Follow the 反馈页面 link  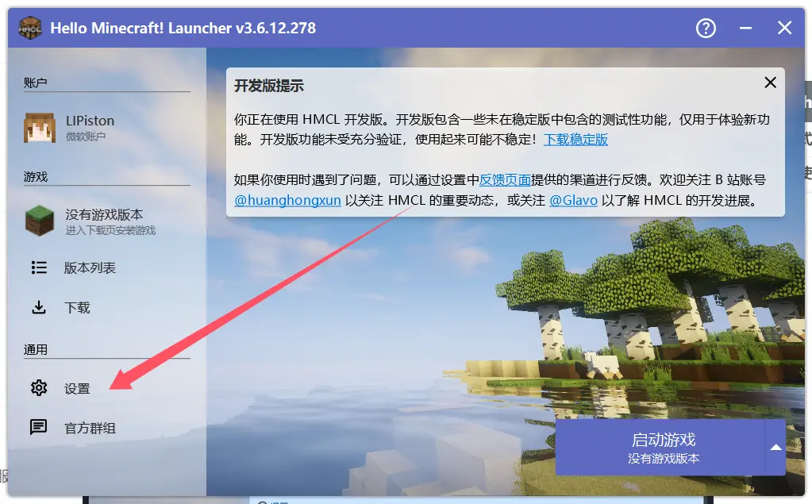coord(505,180)
